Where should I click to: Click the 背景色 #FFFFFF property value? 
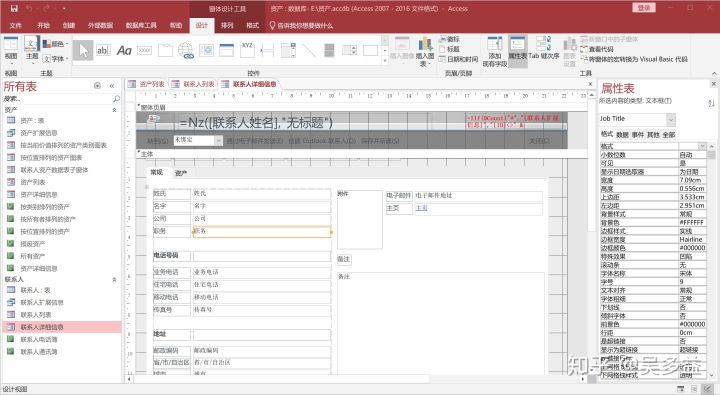pyautogui.click(x=692, y=222)
